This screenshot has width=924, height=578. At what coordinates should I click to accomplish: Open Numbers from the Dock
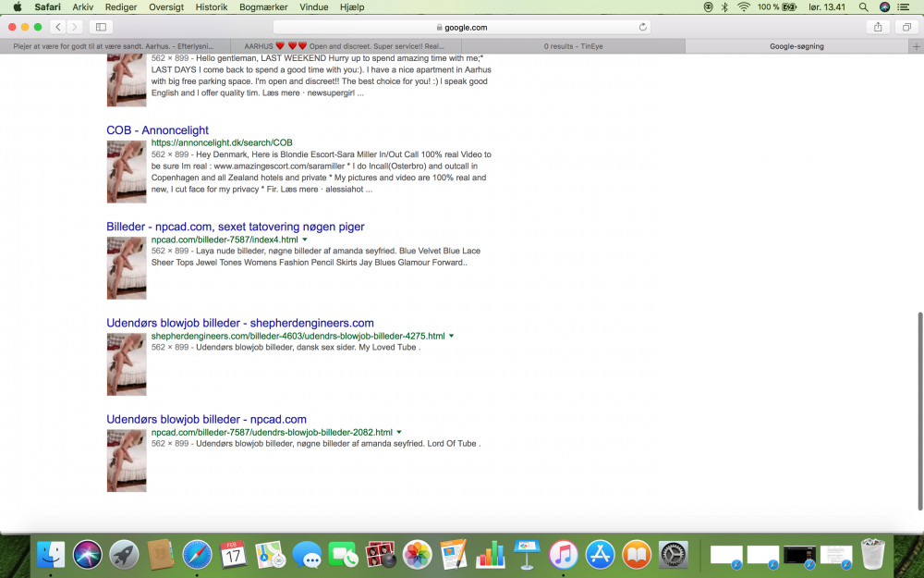[490, 554]
